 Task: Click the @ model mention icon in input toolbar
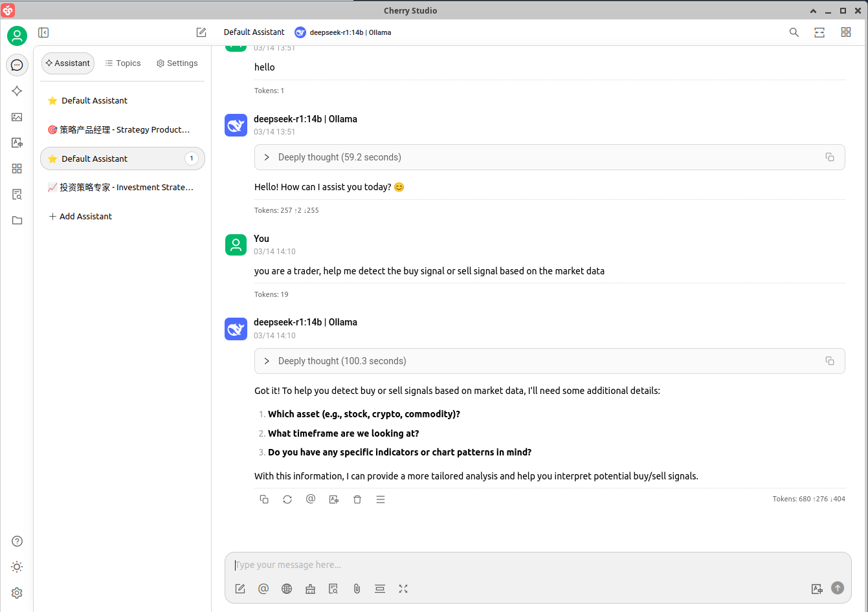263,589
